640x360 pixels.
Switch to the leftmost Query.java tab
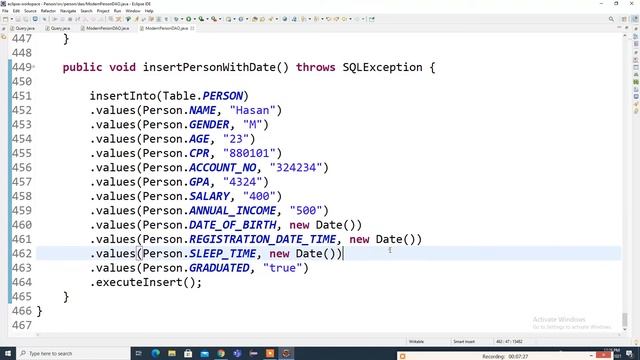pos(23,28)
